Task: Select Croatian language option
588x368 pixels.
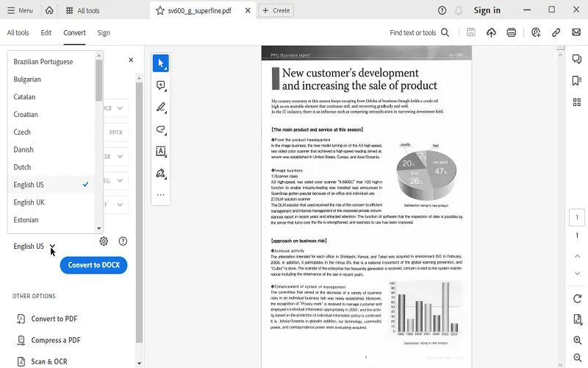Action: tap(51, 115)
